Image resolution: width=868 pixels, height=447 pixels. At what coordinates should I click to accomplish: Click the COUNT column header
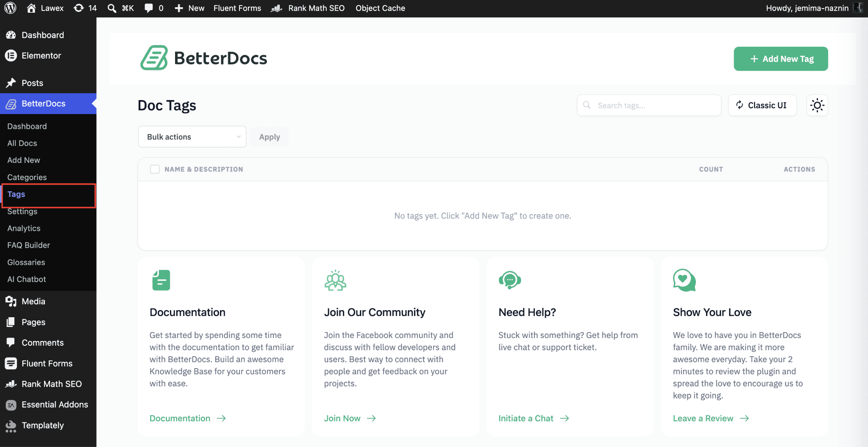[711, 169]
